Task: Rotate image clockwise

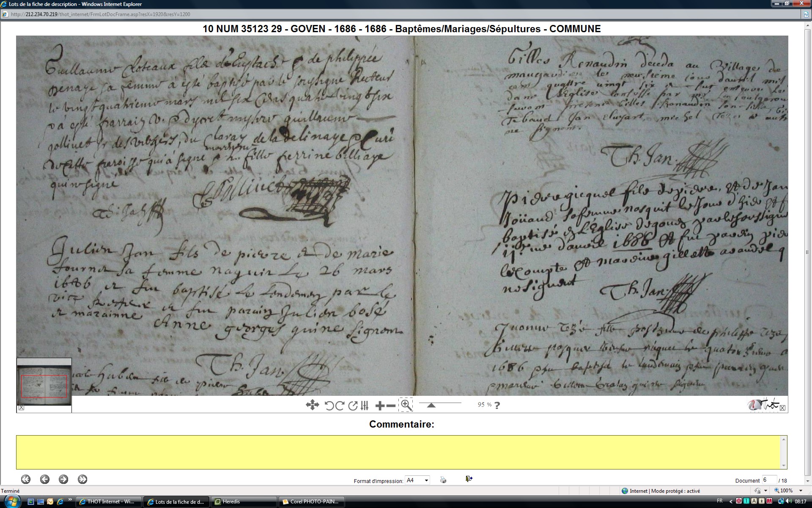Action: point(340,406)
